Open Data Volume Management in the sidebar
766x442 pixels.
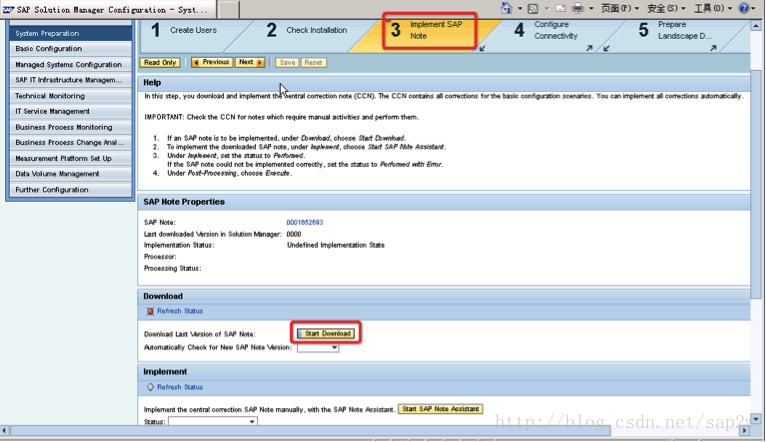[70, 174]
